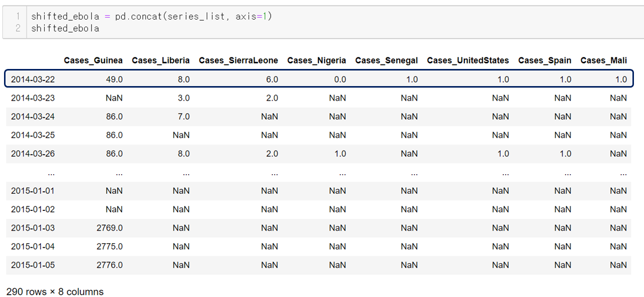The image size is (644, 297).
Task: Click the Guinea NaN cell on 2015-01-01
Action: 114,191
